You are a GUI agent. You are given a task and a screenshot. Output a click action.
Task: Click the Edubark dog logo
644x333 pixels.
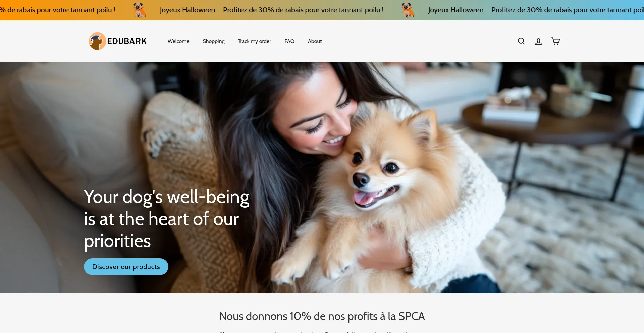[x=97, y=41]
